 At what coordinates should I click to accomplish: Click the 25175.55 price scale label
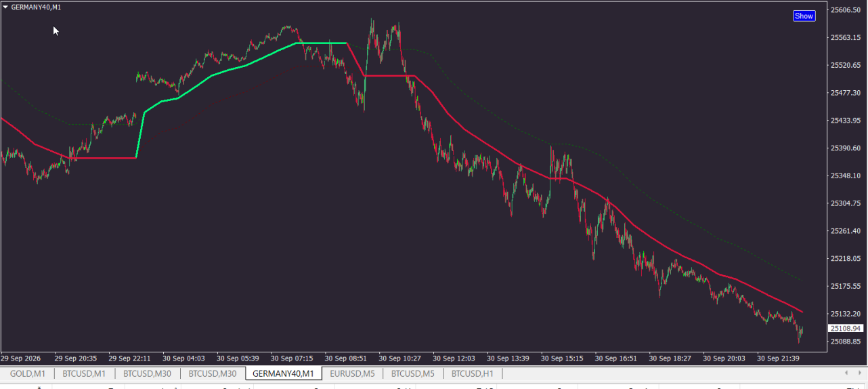pos(845,287)
